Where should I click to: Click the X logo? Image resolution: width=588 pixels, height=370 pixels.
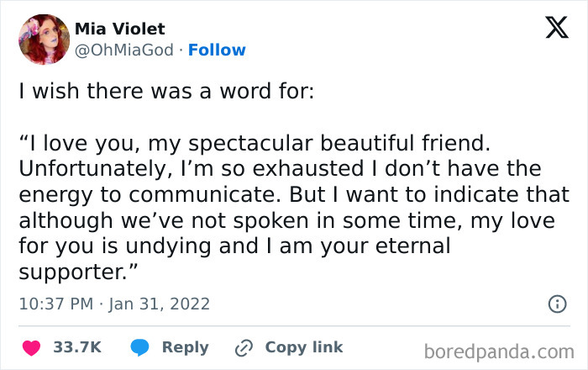coord(556,29)
